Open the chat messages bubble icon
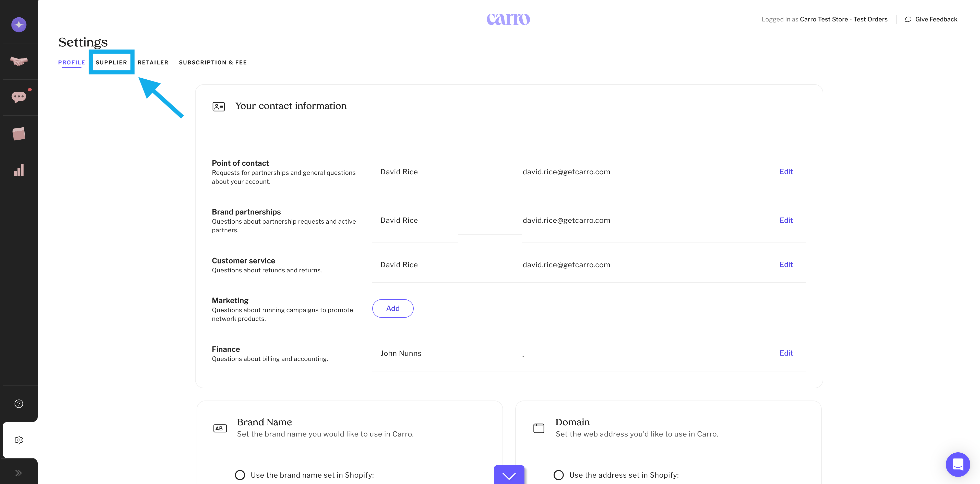This screenshot has width=980, height=484. point(19,97)
